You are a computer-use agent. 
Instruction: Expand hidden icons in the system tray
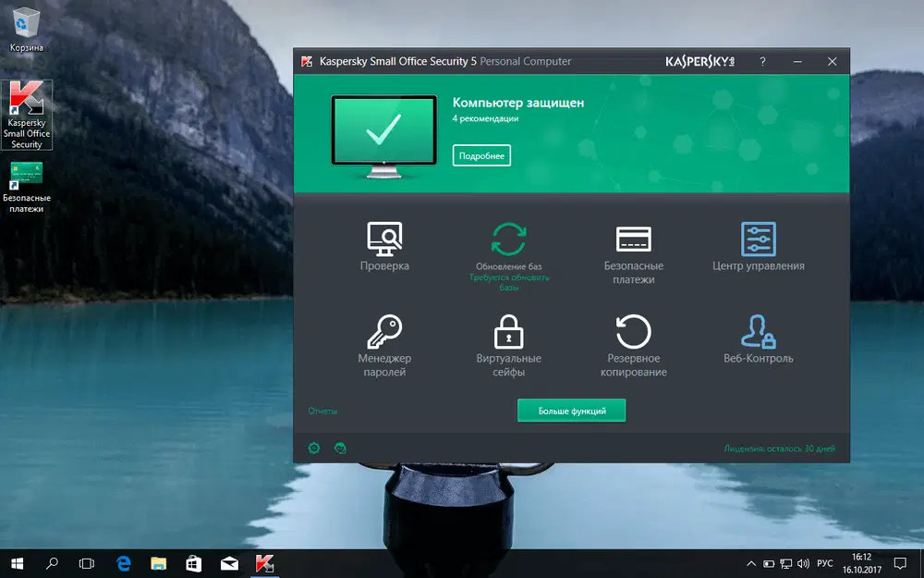coord(751,563)
